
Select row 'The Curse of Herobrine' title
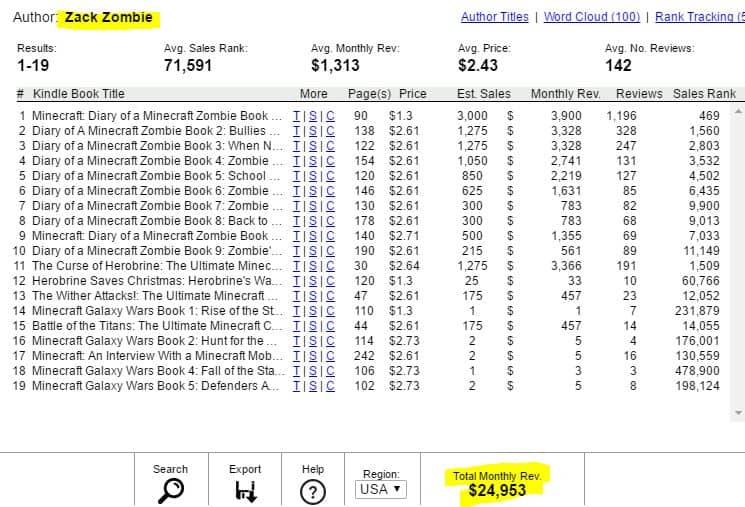(157, 266)
